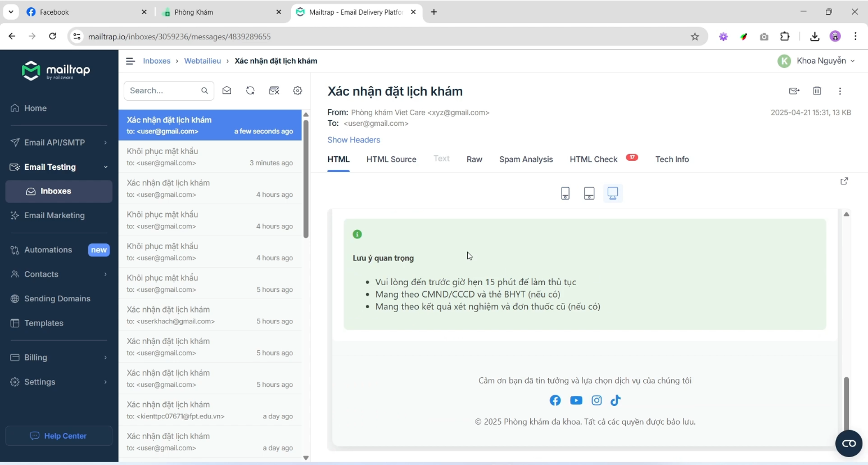Click the green info icon in email
The height and width of the screenshot is (465, 868).
pos(358,234)
